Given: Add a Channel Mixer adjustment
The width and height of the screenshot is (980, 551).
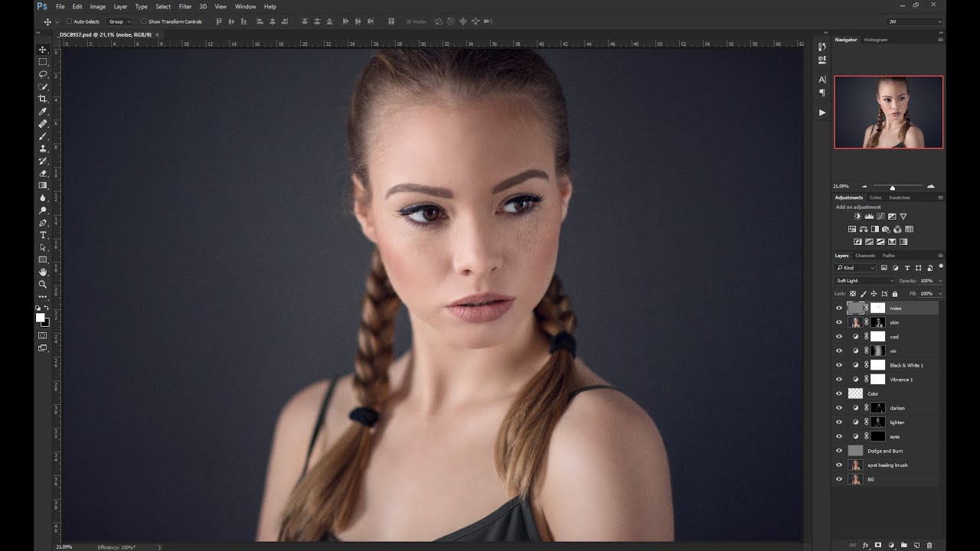Looking at the screenshot, I should [x=897, y=229].
